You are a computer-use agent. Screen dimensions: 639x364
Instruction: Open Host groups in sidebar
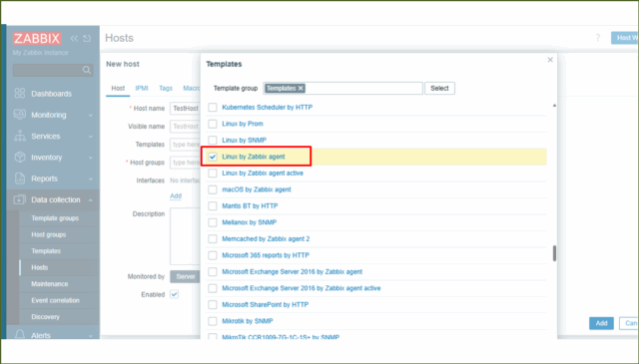pos(49,234)
